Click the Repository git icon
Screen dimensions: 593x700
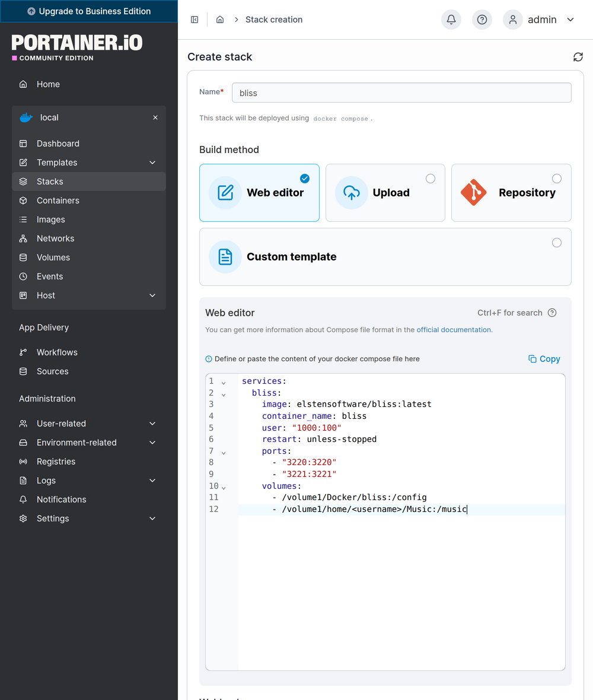[x=473, y=193]
